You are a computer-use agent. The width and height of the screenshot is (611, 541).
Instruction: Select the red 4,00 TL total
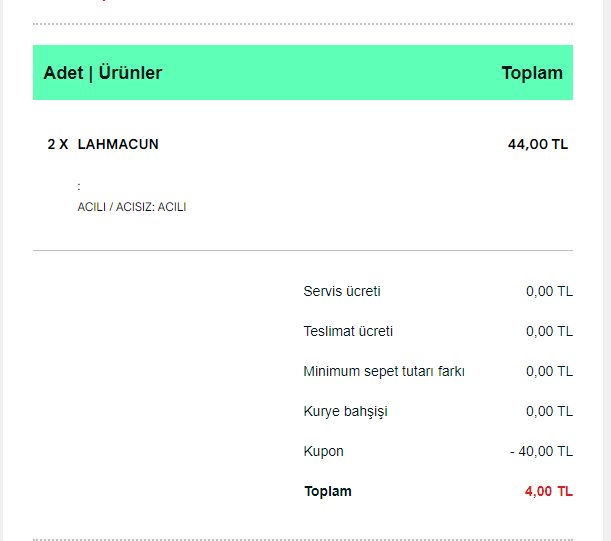(549, 491)
